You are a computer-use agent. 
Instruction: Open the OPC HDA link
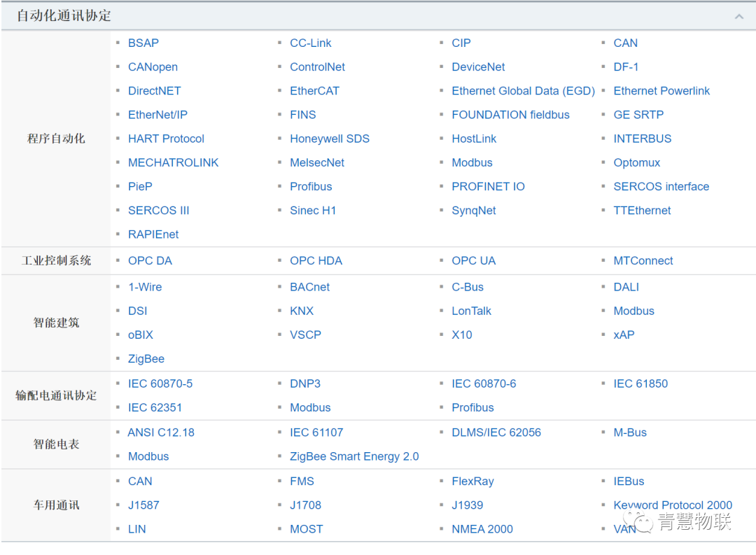click(316, 261)
